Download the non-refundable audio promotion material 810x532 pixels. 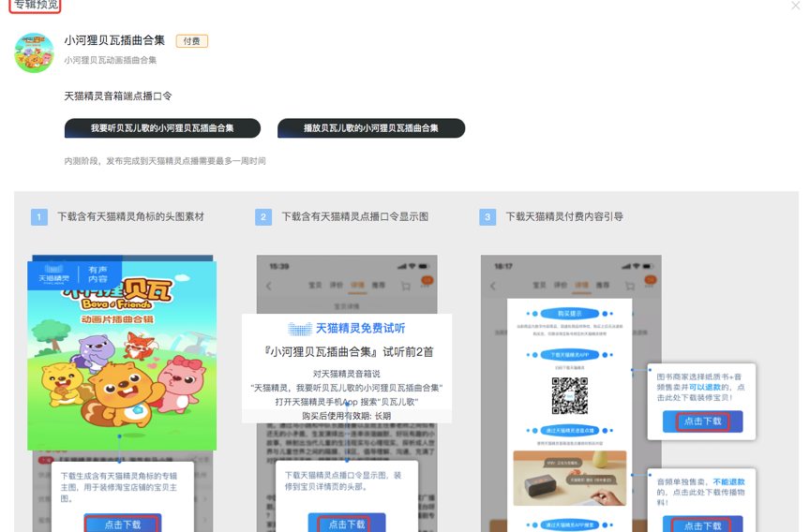pyautogui.click(x=702, y=525)
